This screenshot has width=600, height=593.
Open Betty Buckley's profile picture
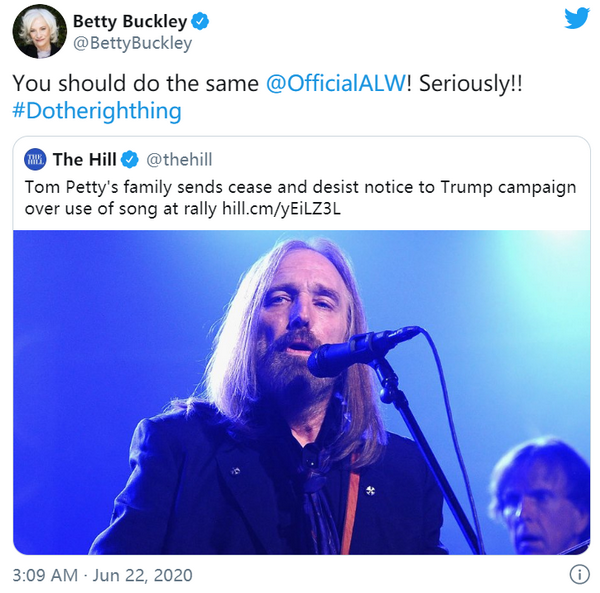pyautogui.click(x=39, y=31)
